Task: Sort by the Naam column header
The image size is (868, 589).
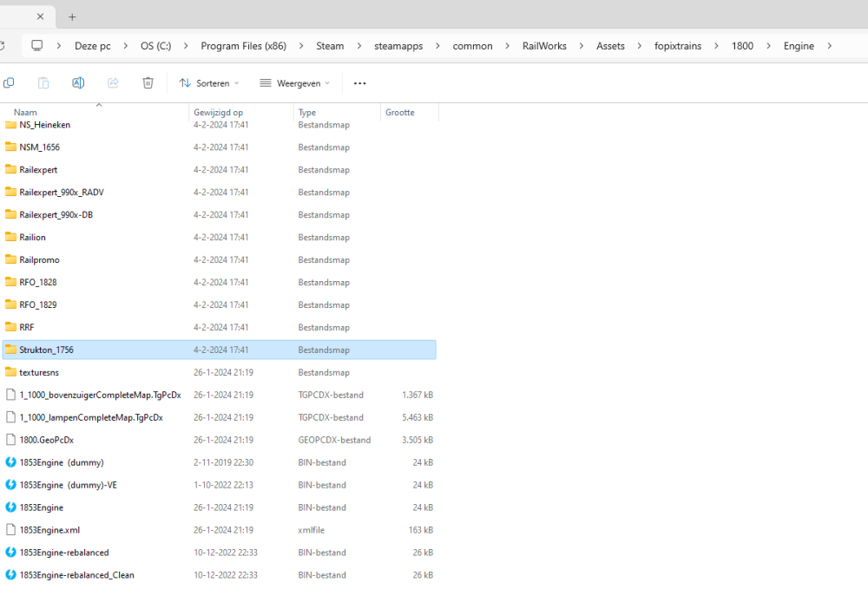Action: 26,113
